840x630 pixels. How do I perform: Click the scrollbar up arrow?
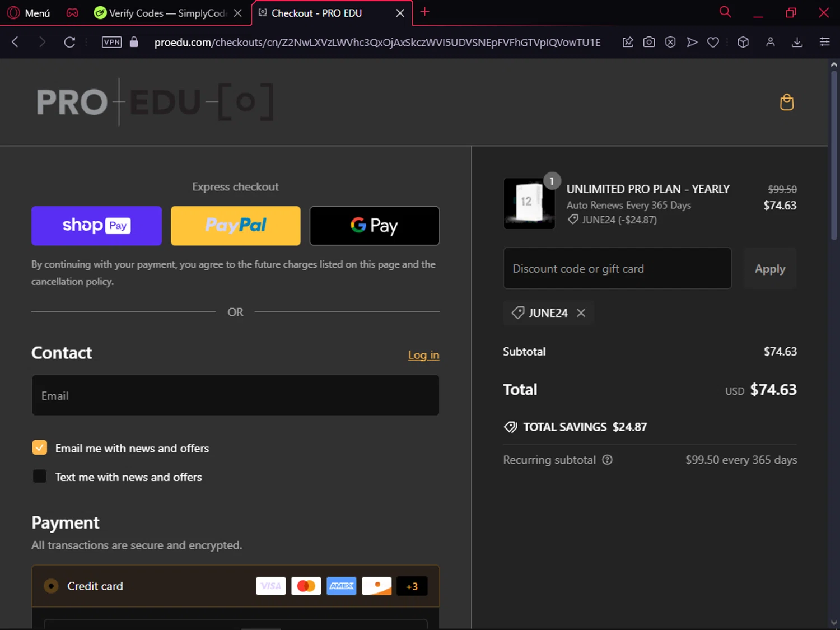tap(834, 64)
